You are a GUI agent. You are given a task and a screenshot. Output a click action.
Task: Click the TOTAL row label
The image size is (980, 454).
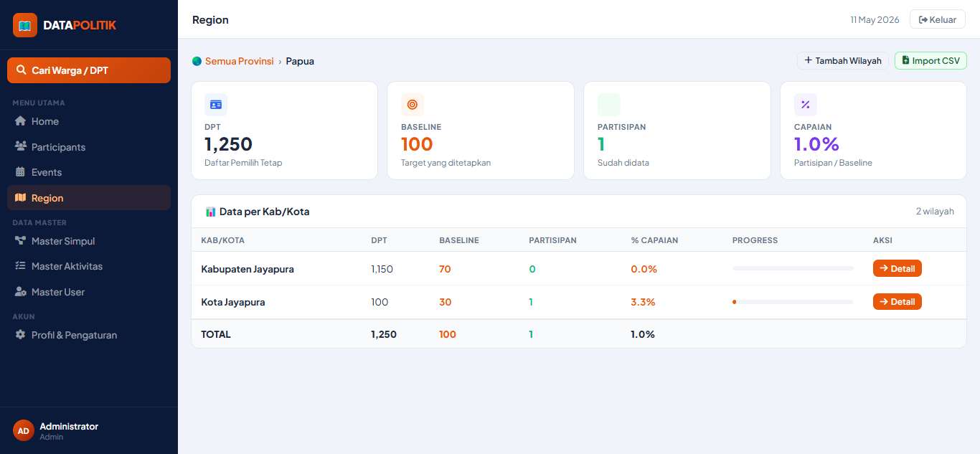click(x=216, y=334)
